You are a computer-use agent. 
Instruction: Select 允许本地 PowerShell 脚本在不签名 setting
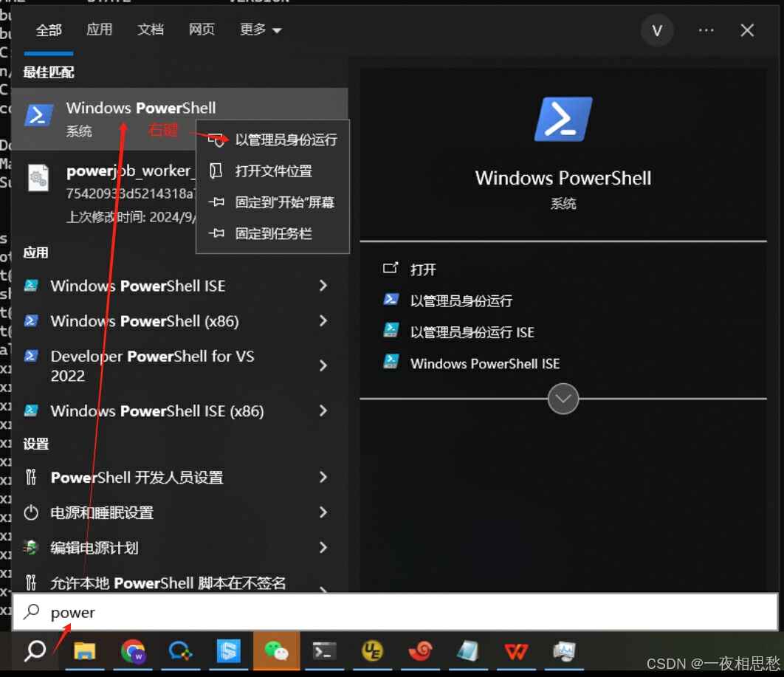point(179,583)
